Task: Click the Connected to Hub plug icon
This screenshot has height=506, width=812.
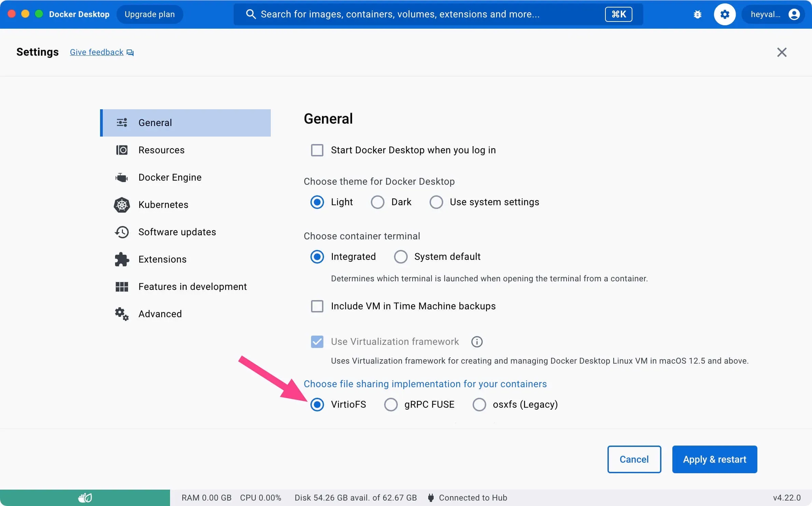Action: click(431, 498)
